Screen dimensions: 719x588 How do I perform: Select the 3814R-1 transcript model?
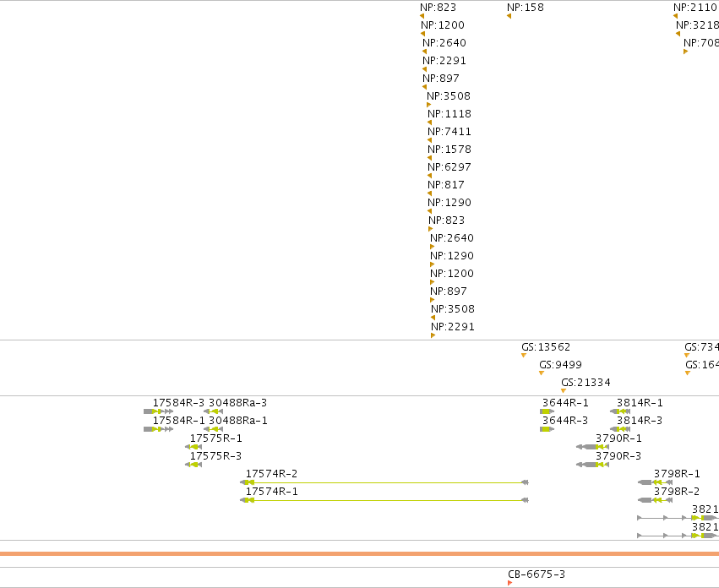620,411
